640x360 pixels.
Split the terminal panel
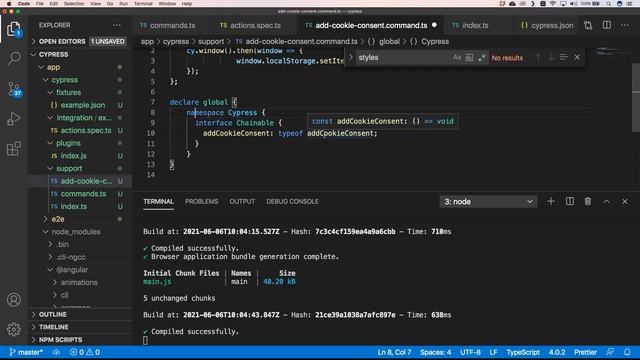(x=570, y=202)
